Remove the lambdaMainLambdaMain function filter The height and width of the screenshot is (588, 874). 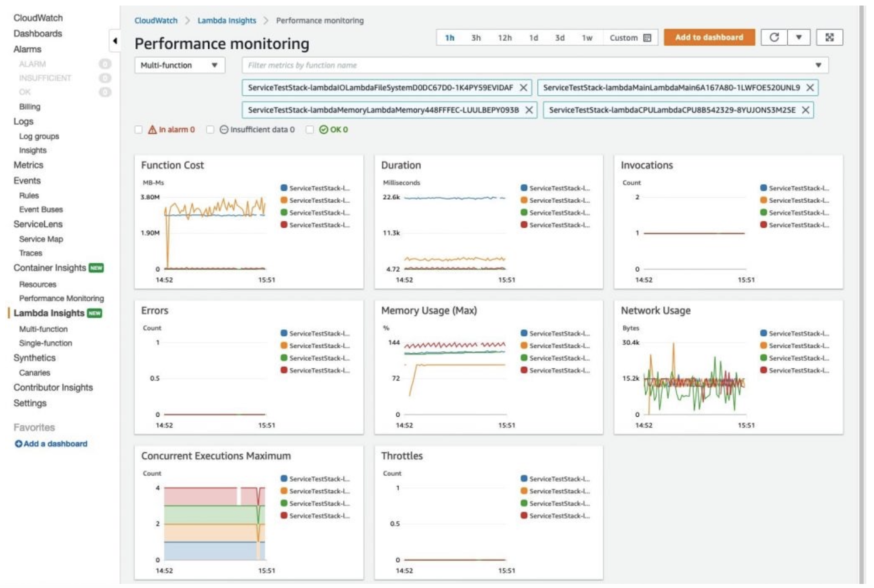pos(810,88)
